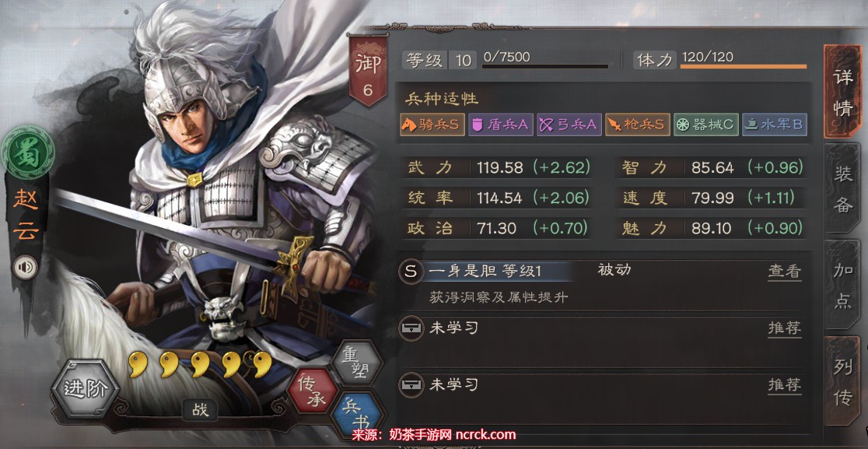The height and width of the screenshot is (449, 868).
Task: Select the red 传承 hexagon icon
Action: [x=313, y=391]
